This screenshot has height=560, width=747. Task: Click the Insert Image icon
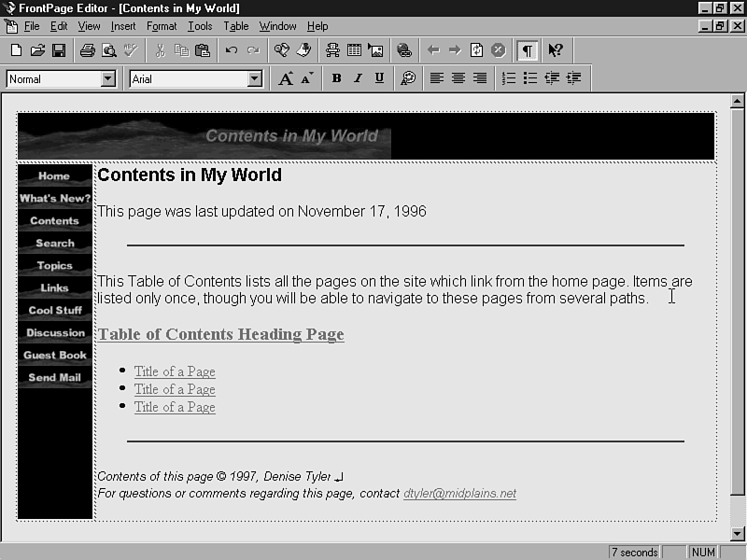point(375,50)
